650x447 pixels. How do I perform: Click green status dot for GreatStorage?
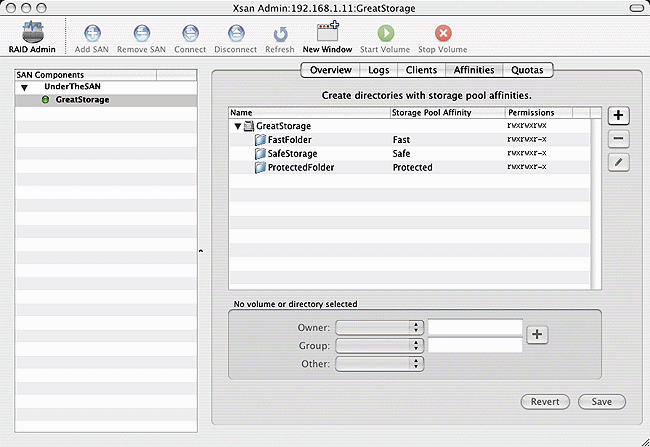tap(46, 100)
